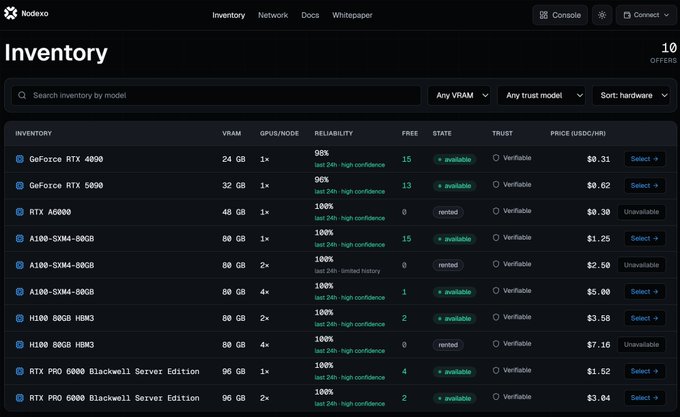The width and height of the screenshot is (680, 417).
Task: Open the Whitepaper nav link
Action: click(x=352, y=15)
